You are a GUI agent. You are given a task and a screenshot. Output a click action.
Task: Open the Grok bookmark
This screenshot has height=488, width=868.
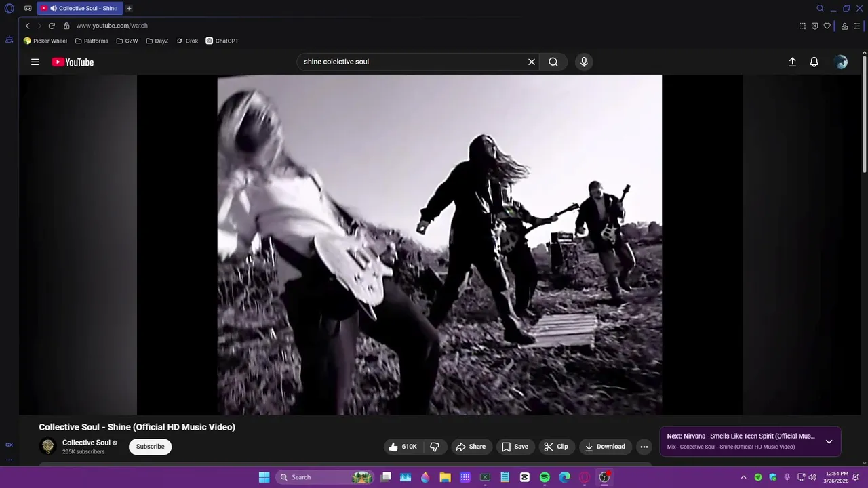(x=187, y=41)
